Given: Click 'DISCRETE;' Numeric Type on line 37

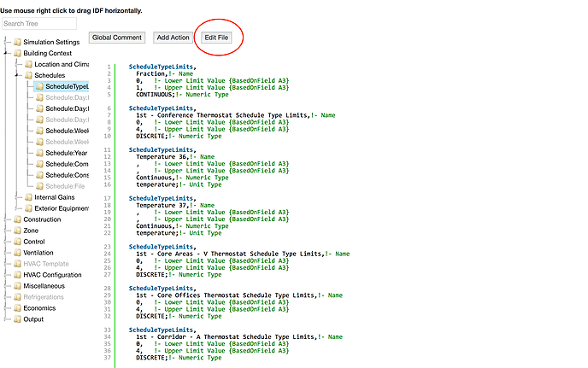Looking at the screenshot, I should [x=179, y=358].
